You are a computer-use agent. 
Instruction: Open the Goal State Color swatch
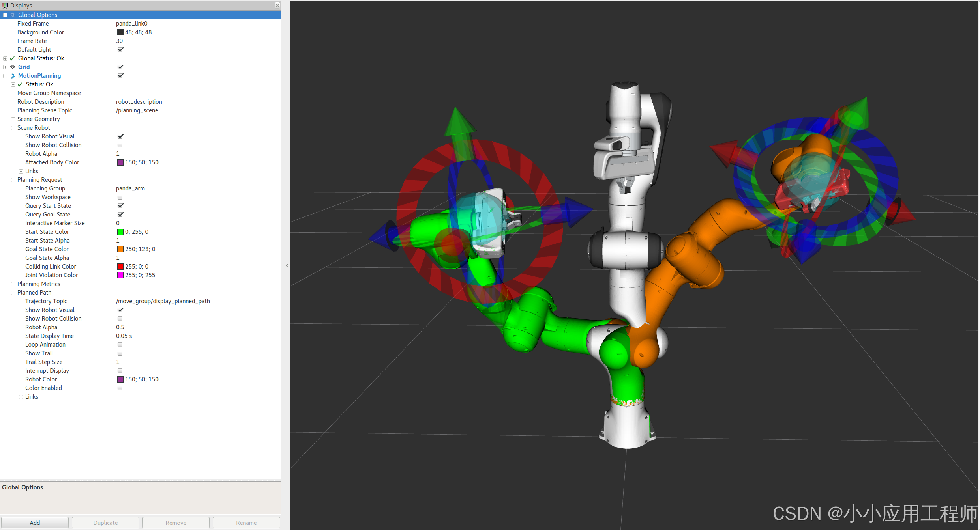pyautogui.click(x=120, y=249)
